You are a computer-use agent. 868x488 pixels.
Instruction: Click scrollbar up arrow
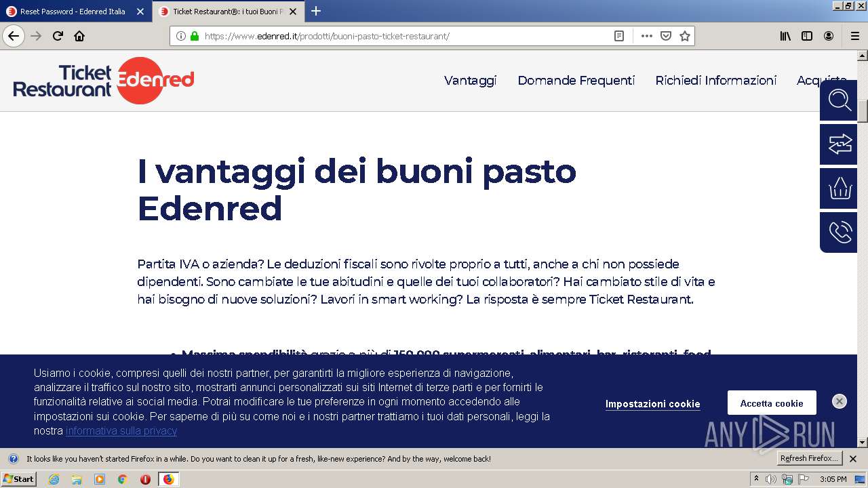[x=863, y=56]
